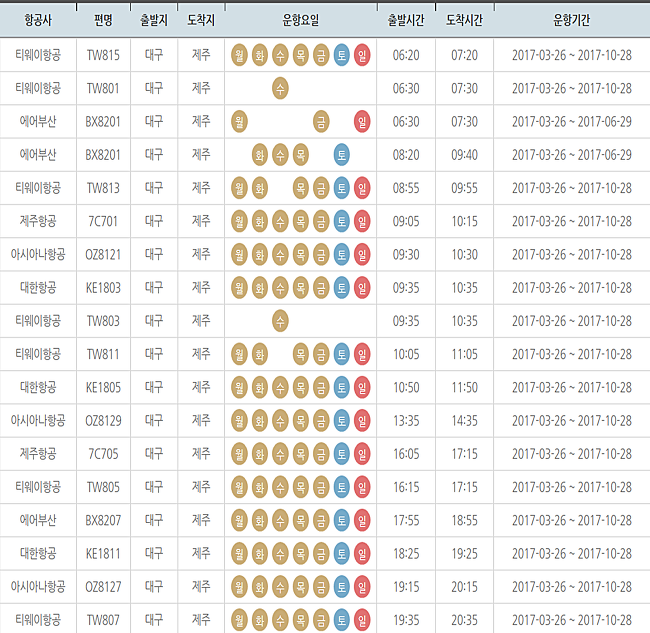This screenshot has height=633, width=650.
Task: Click the 일 day icon in the KE1805 row
Action: pyautogui.click(x=362, y=388)
